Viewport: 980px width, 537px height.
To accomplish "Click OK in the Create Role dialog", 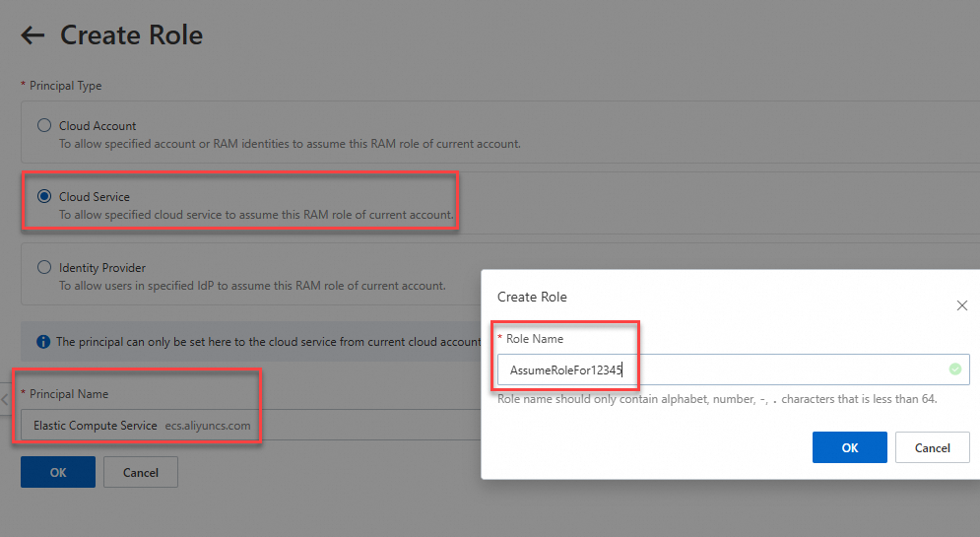I will point(849,447).
